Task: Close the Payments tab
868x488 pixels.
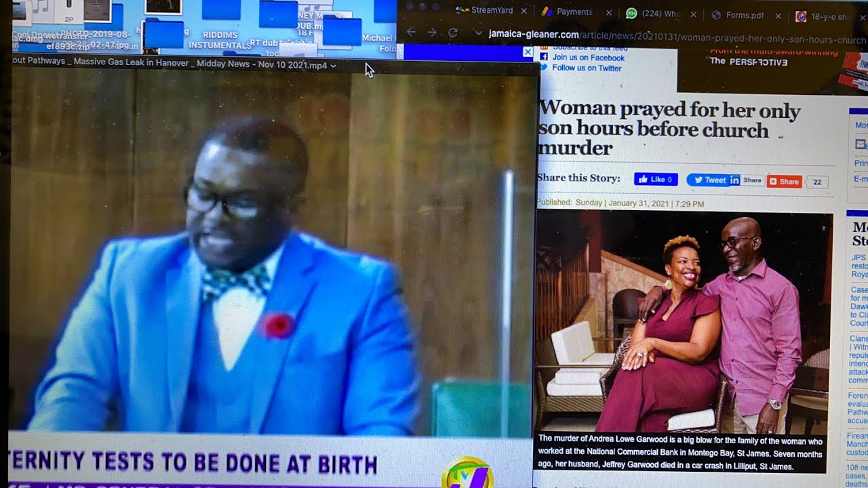Action: click(x=609, y=12)
